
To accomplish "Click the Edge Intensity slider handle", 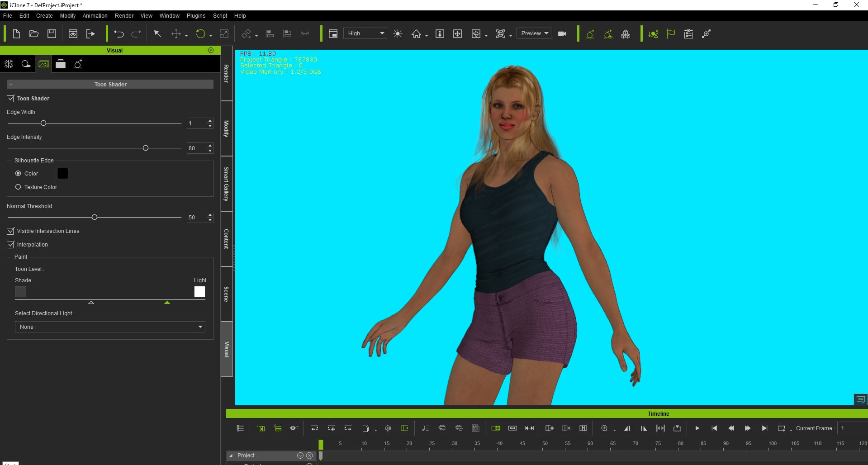I will point(146,148).
